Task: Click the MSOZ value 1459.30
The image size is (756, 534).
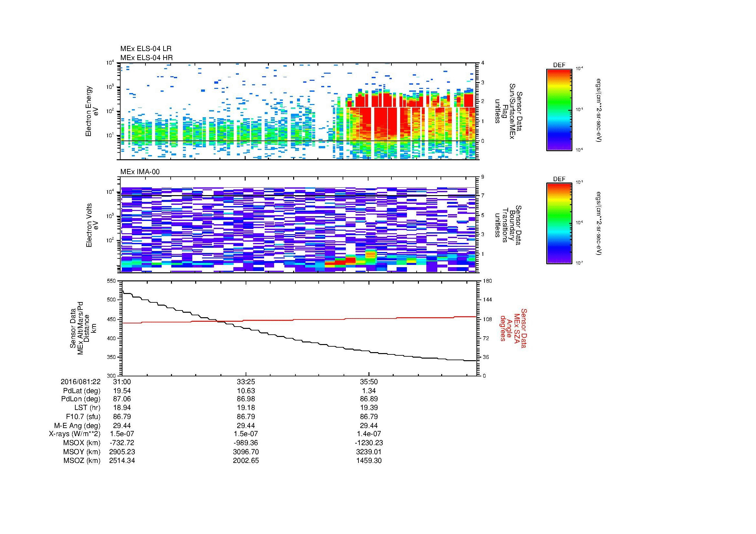Action: tap(369, 461)
